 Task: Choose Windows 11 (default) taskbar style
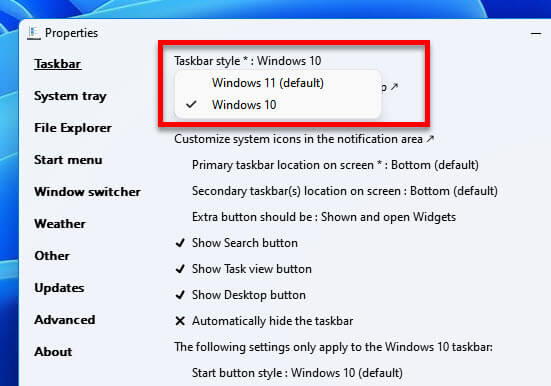pyautogui.click(x=278, y=83)
